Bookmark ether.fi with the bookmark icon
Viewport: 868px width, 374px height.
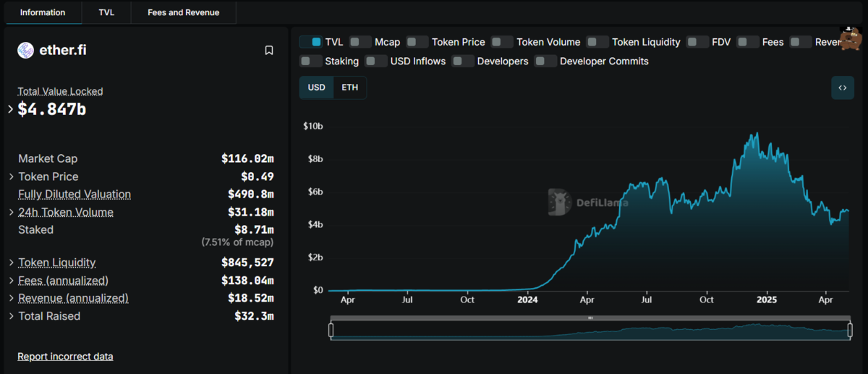pyautogui.click(x=269, y=51)
